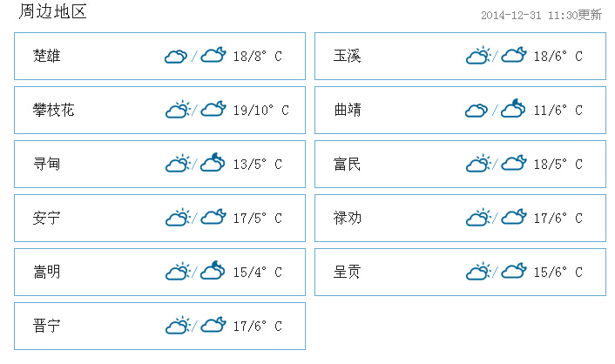Click the 晋宁 nighttime cloud-moon icon
Viewport: 615px width, 364px height.
213,325
